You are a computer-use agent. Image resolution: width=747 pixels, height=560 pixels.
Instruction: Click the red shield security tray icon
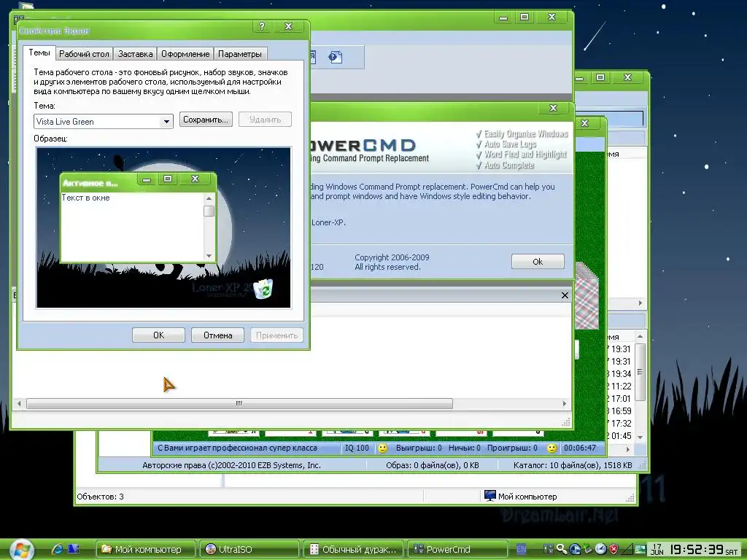tap(614, 549)
